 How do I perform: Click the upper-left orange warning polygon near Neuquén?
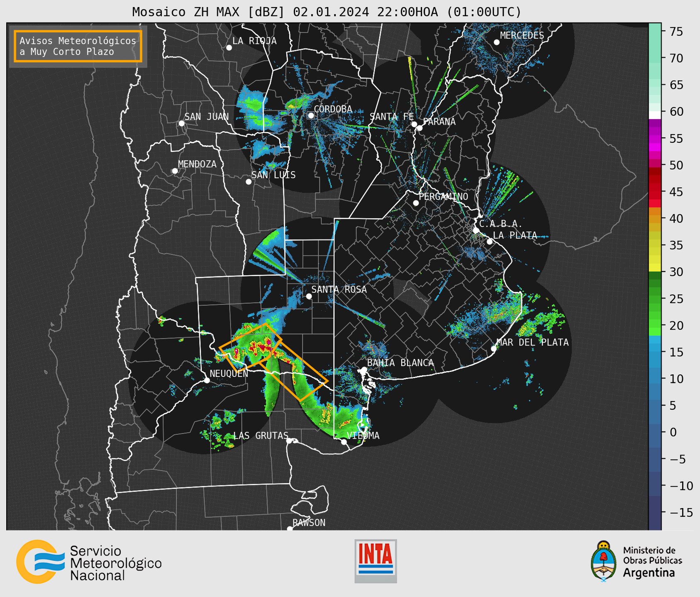tap(251, 347)
